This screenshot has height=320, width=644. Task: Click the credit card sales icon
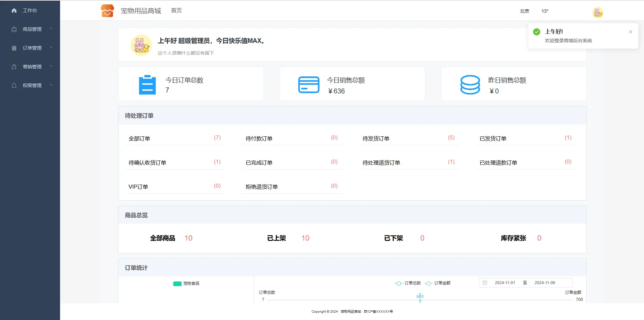coord(309,85)
